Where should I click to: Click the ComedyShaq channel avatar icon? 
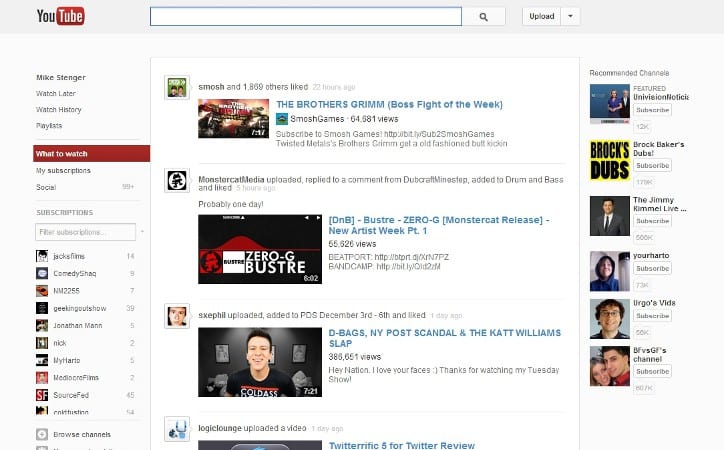[42, 273]
